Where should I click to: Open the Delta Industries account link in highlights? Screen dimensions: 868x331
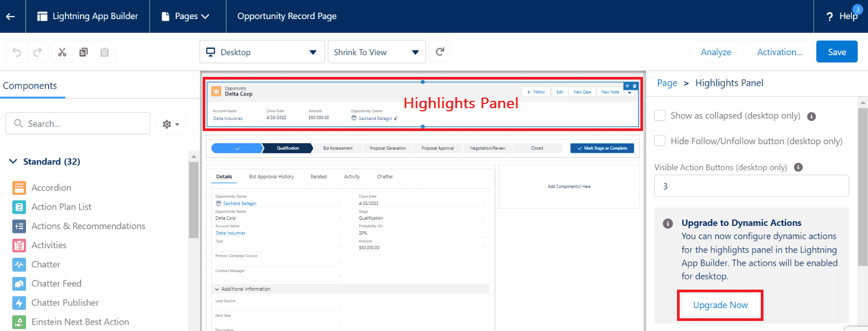point(228,118)
